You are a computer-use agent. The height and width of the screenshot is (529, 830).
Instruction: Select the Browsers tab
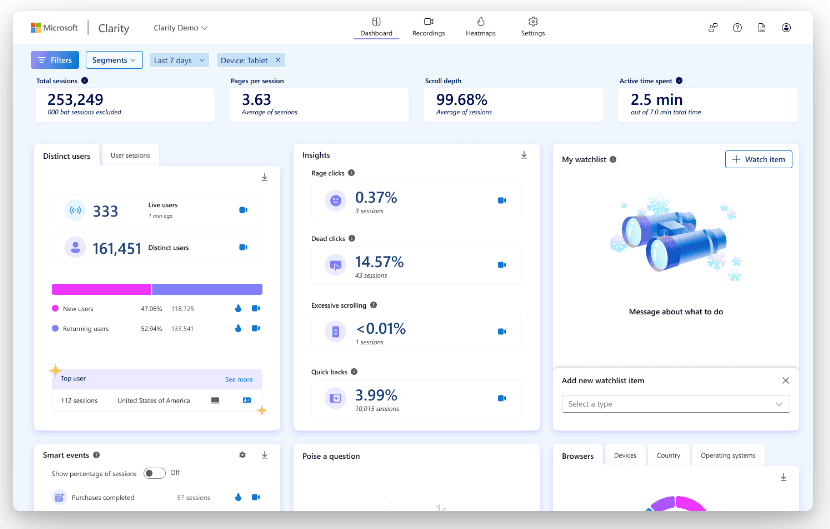point(578,456)
